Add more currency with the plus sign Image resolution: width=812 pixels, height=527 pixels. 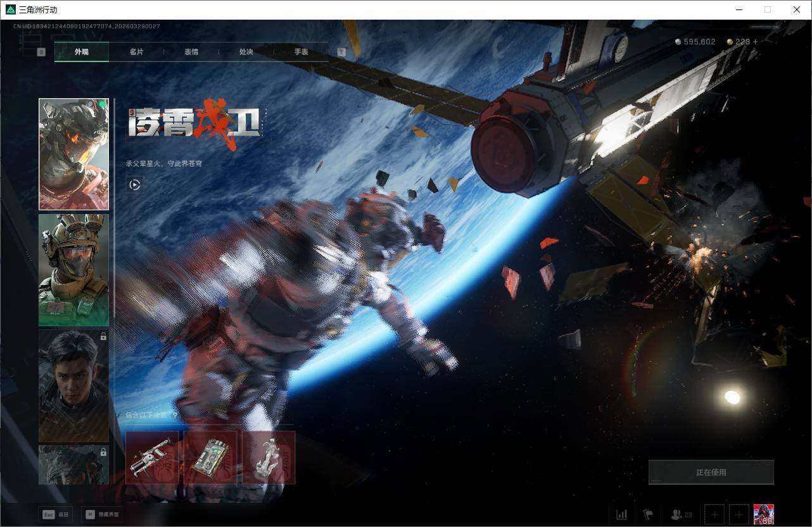click(x=755, y=42)
